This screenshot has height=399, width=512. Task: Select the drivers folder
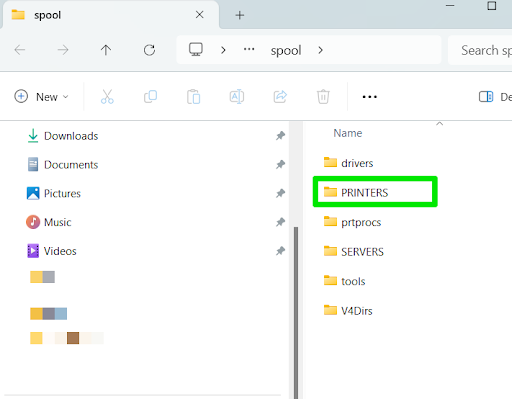pyautogui.click(x=348, y=163)
